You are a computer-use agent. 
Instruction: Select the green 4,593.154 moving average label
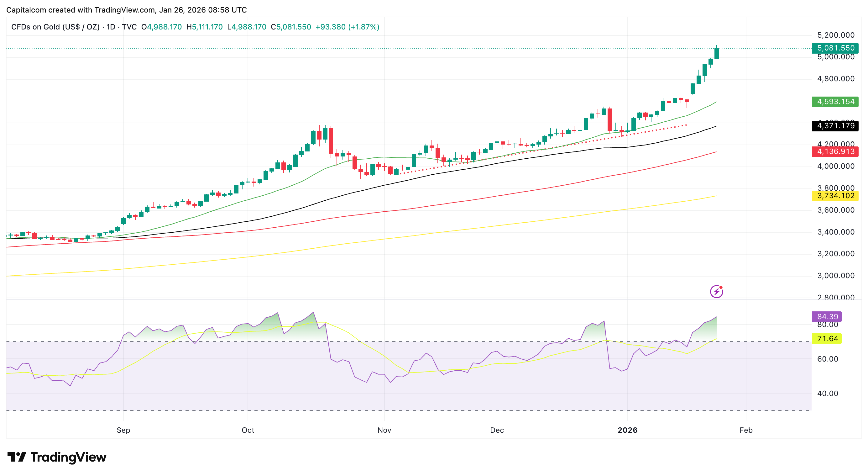(835, 102)
